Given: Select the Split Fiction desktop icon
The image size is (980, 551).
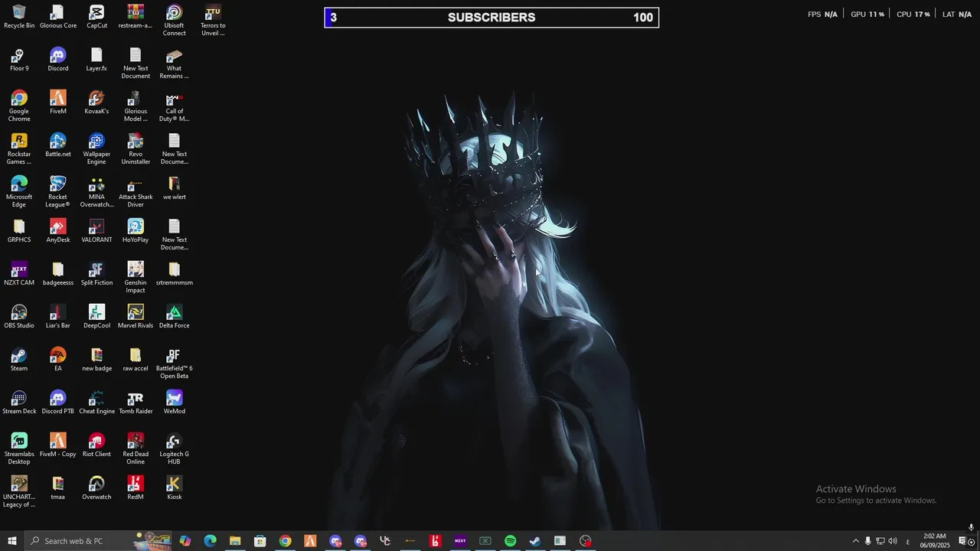Looking at the screenshot, I should coord(96,274).
